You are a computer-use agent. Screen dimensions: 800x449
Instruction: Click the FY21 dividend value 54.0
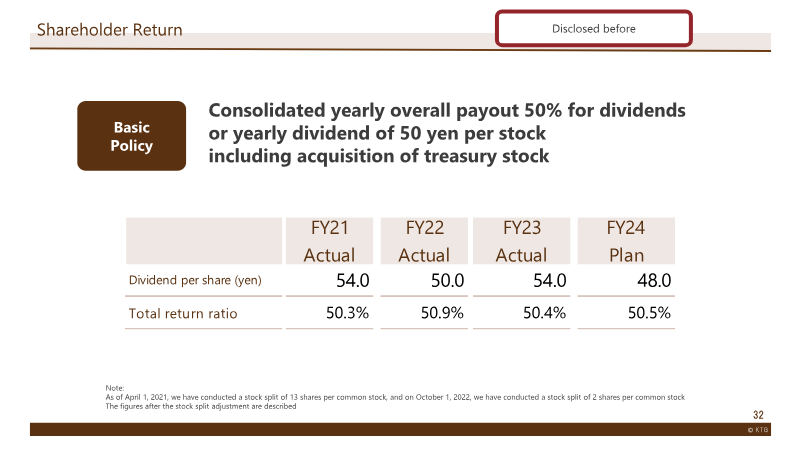tap(353, 281)
